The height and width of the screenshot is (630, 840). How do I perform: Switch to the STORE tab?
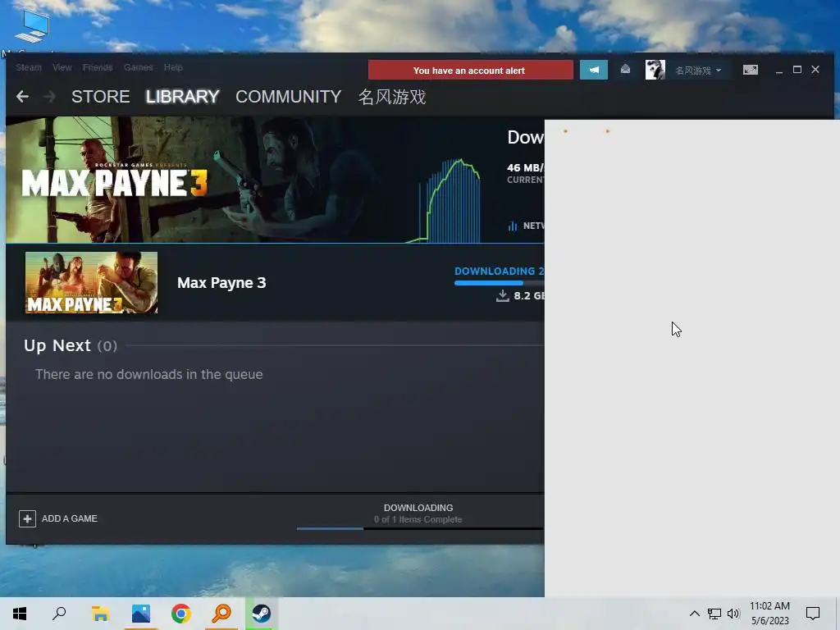point(101,97)
